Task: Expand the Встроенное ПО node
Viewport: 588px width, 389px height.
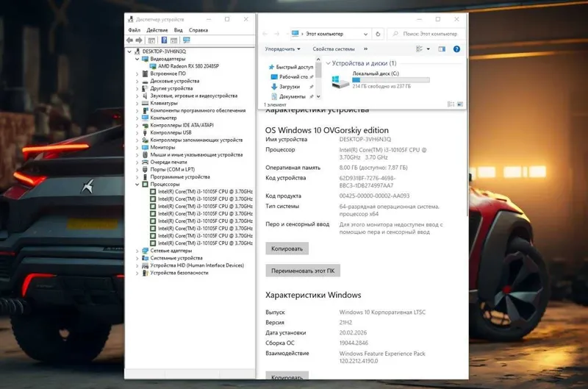Action: click(137, 74)
